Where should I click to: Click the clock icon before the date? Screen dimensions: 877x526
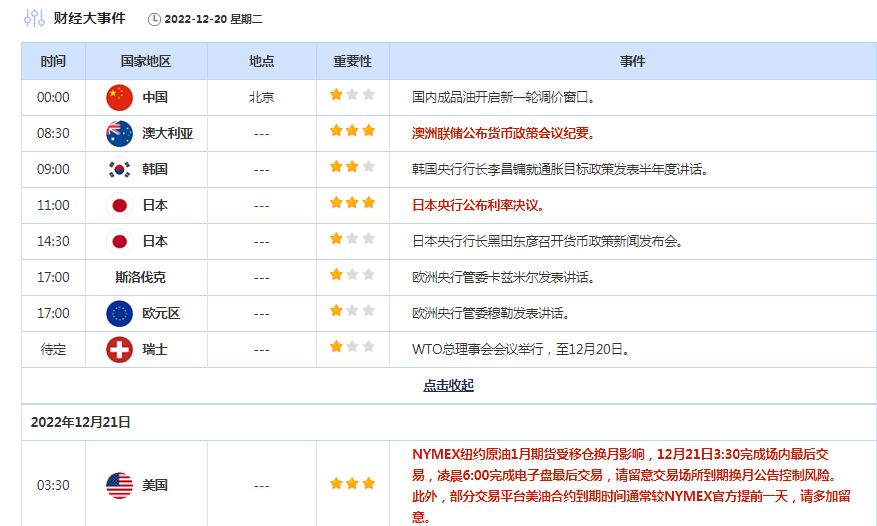pyautogui.click(x=154, y=19)
